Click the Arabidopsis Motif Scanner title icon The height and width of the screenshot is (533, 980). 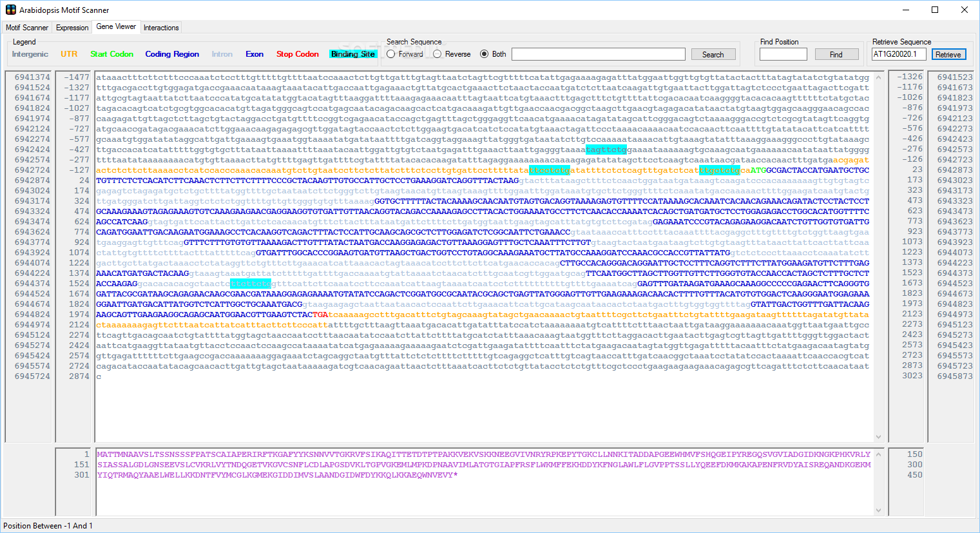point(10,10)
